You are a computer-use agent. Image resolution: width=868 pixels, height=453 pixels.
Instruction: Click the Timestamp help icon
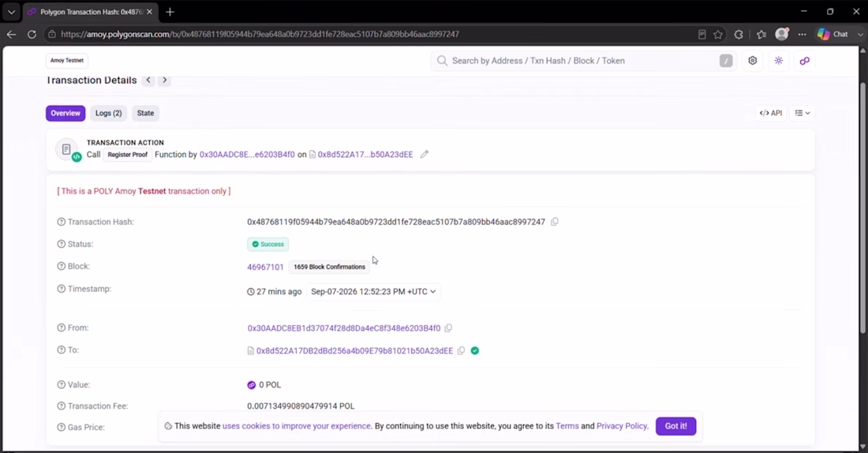(x=62, y=289)
